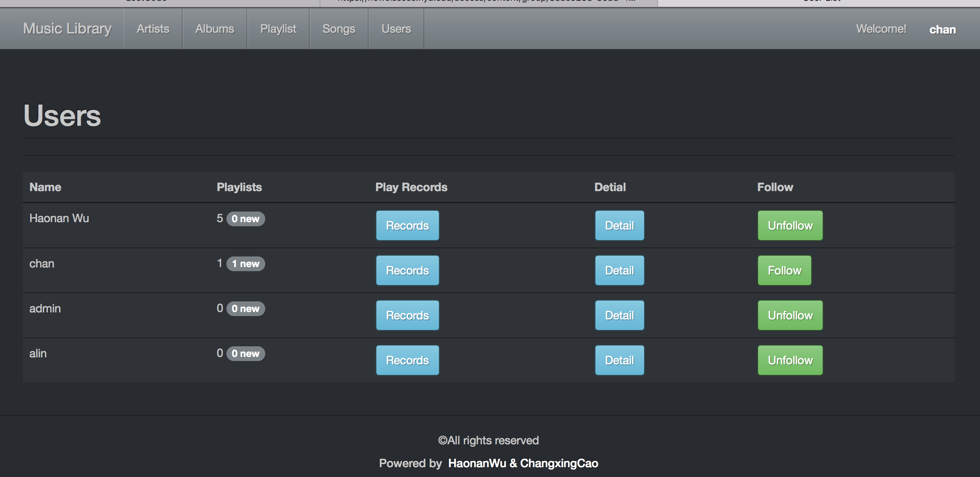Navigate to Songs in navbar
The width and height of the screenshot is (980, 477).
click(339, 29)
